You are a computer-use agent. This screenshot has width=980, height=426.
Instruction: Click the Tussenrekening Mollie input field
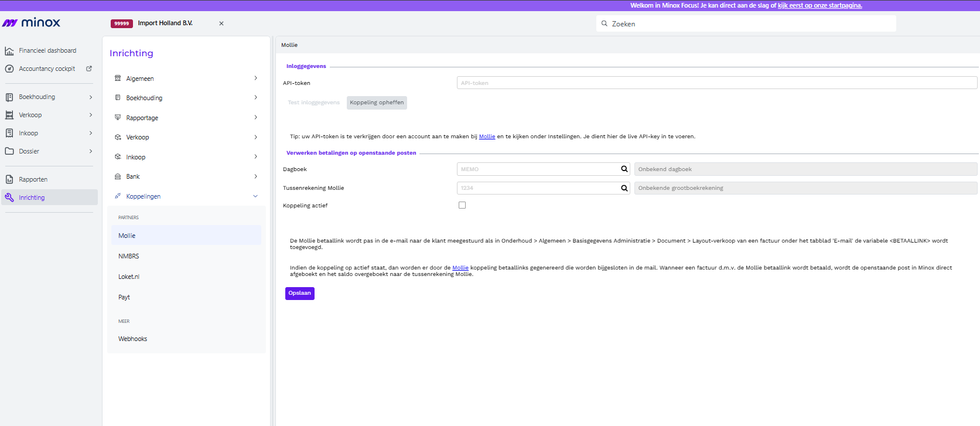tap(538, 188)
